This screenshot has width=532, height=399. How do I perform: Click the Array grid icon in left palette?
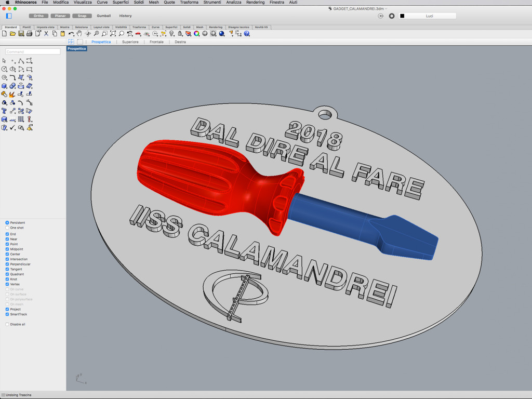(x=21, y=119)
